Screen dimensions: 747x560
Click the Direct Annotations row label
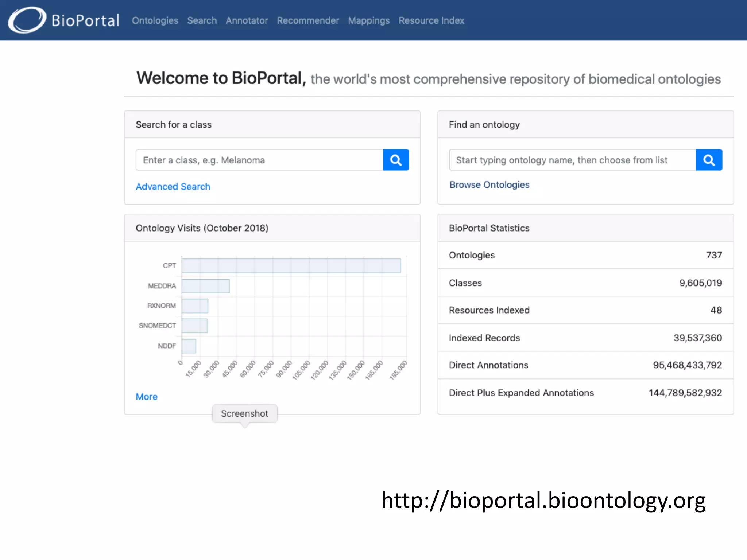[x=488, y=365]
